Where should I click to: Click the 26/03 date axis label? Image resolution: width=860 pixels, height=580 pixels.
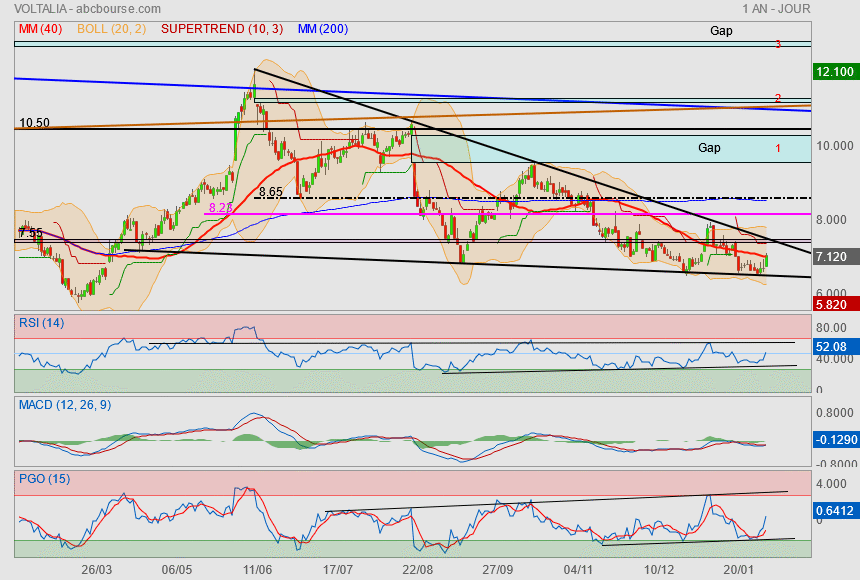coord(97,570)
